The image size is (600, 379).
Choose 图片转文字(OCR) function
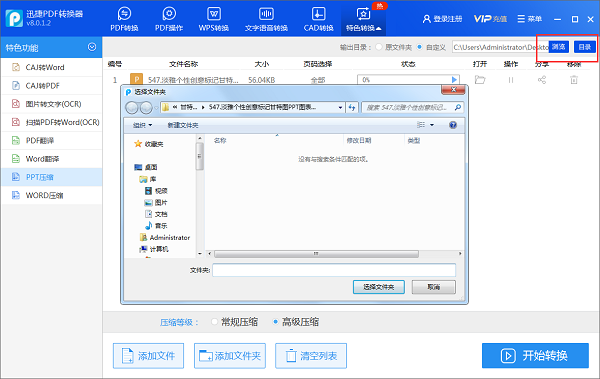(x=52, y=104)
